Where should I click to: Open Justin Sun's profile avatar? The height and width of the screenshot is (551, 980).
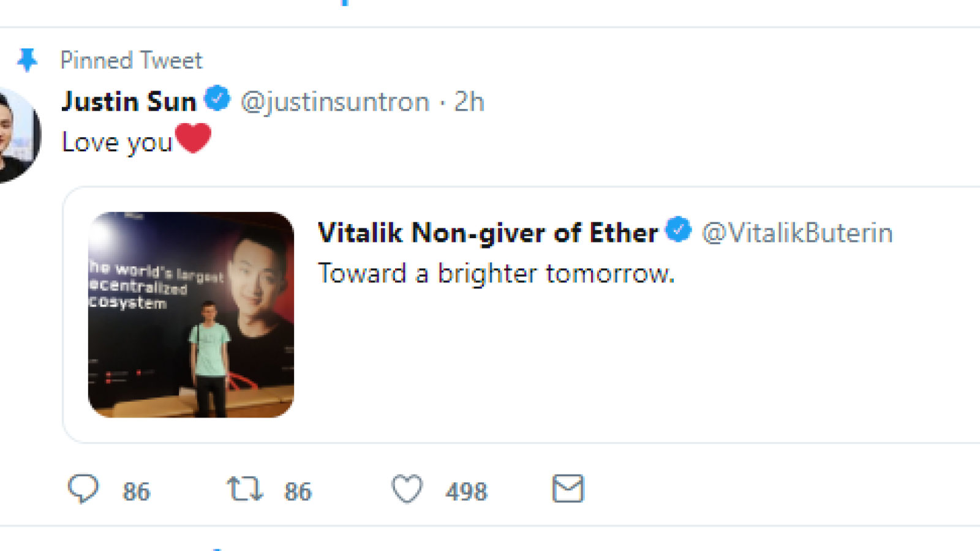[17, 135]
